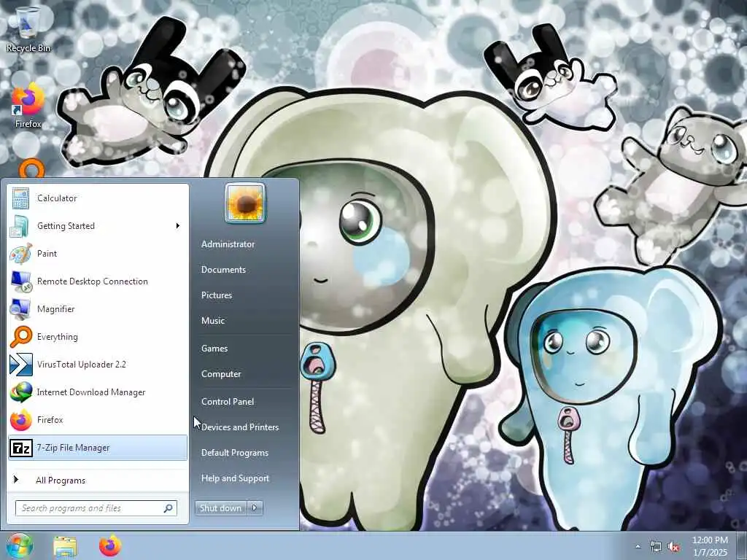Click the VirusTotal Uploader 2.2 icon
The height and width of the screenshot is (560, 747).
click(x=21, y=365)
